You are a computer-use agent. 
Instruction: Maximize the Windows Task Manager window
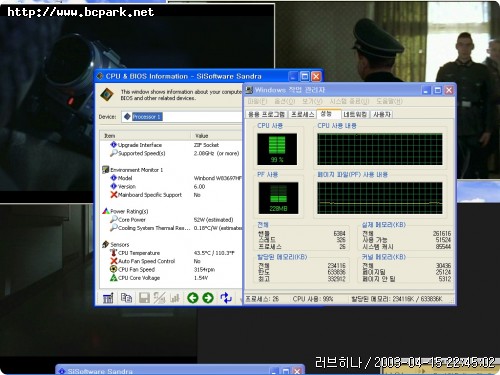(x=438, y=90)
